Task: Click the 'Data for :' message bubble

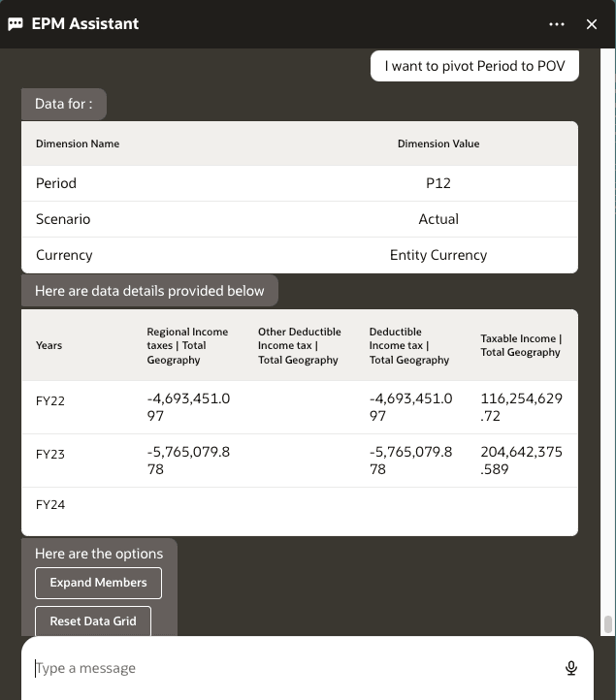Action: pos(64,104)
